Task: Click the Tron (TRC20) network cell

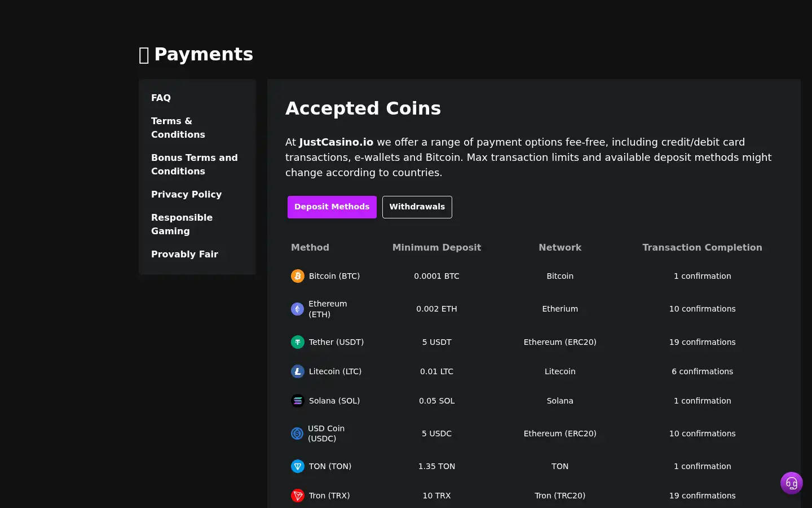Action: pyautogui.click(x=560, y=496)
